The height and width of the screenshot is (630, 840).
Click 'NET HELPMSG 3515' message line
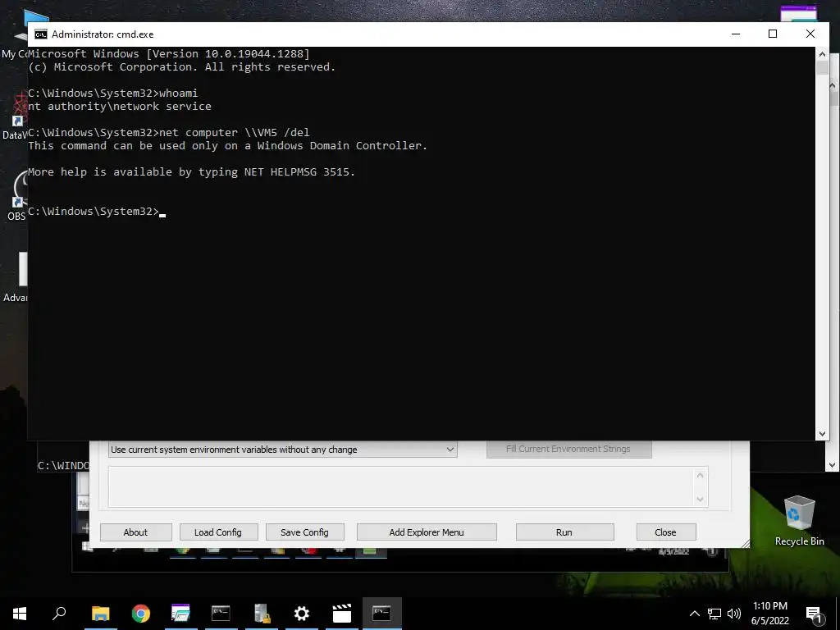pyautogui.click(x=191, y=172)
